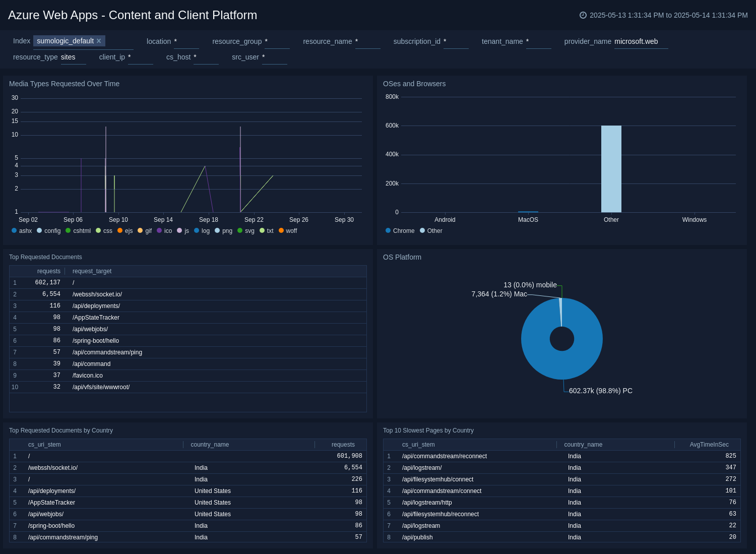The height and width of the screenshot is (554, 756).
Task: Edit the src_user filter field
Action: click(x=275, y=57)
